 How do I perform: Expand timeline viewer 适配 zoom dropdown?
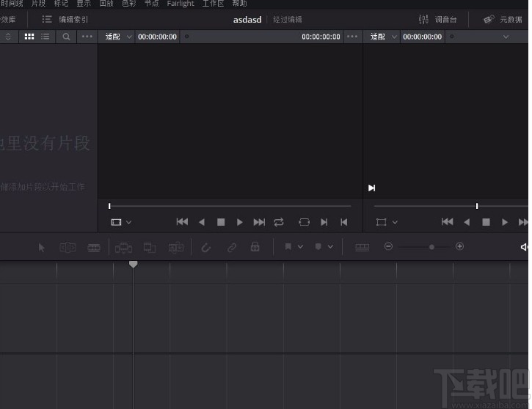pyautogui.click(x=383, y=37)
